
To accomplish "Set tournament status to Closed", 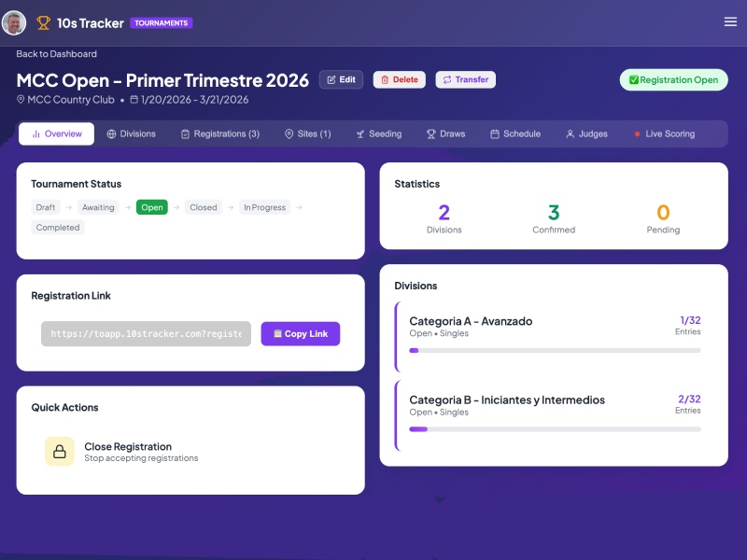I will [x=203, y=207].
